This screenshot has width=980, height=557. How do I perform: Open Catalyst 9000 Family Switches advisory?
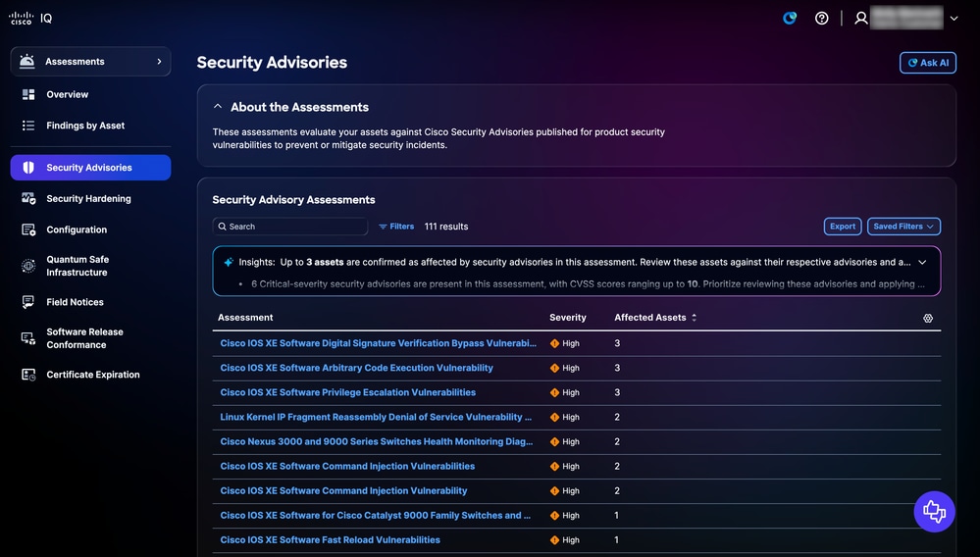click(375, 515)
